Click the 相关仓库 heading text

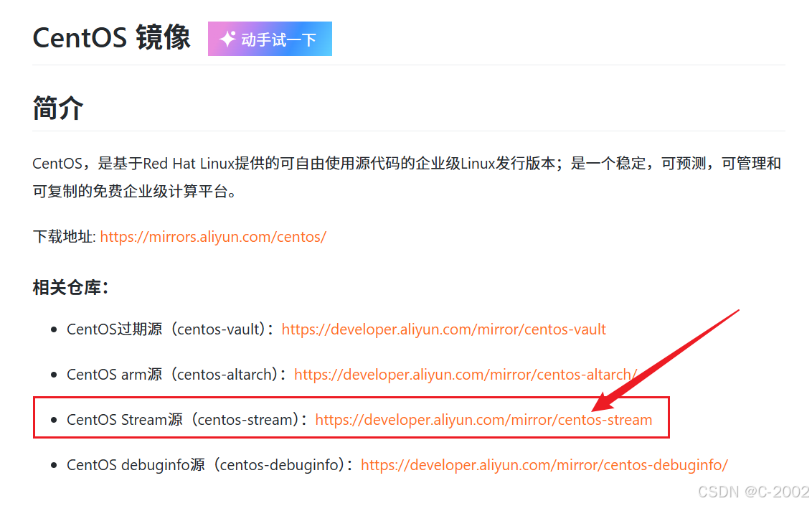point(70,287)
